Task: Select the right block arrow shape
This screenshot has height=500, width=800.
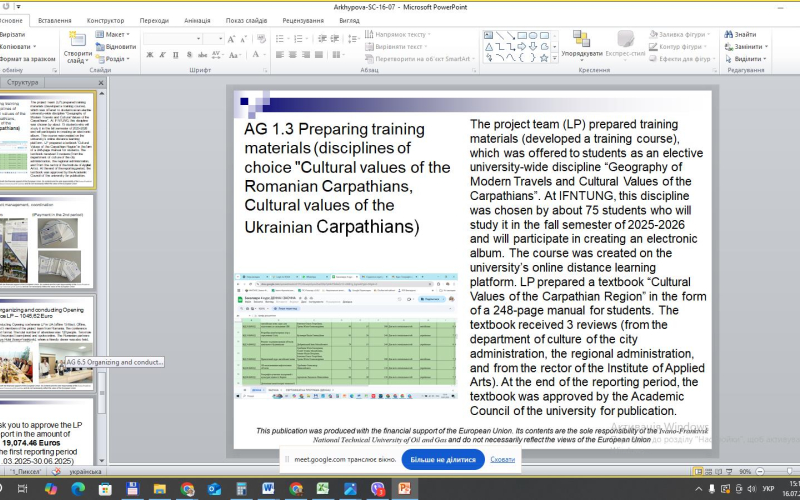Action: pyautogui.click(x=522, y=46)
